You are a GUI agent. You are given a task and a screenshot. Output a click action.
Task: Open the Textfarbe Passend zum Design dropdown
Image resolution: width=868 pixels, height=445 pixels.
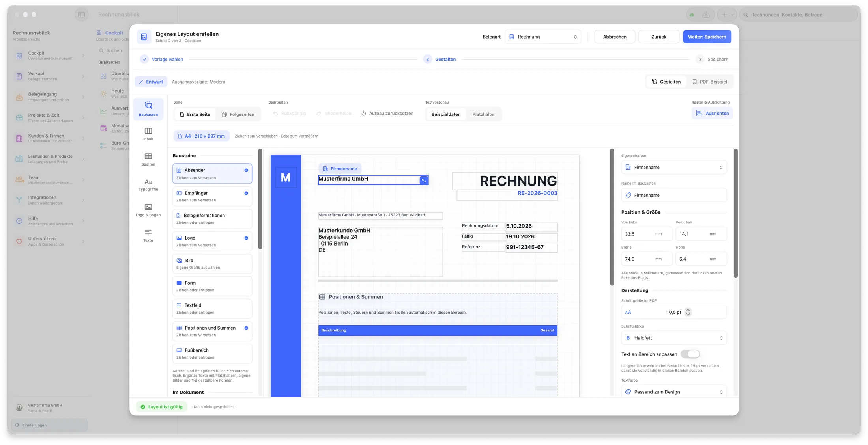click(674, 392)
